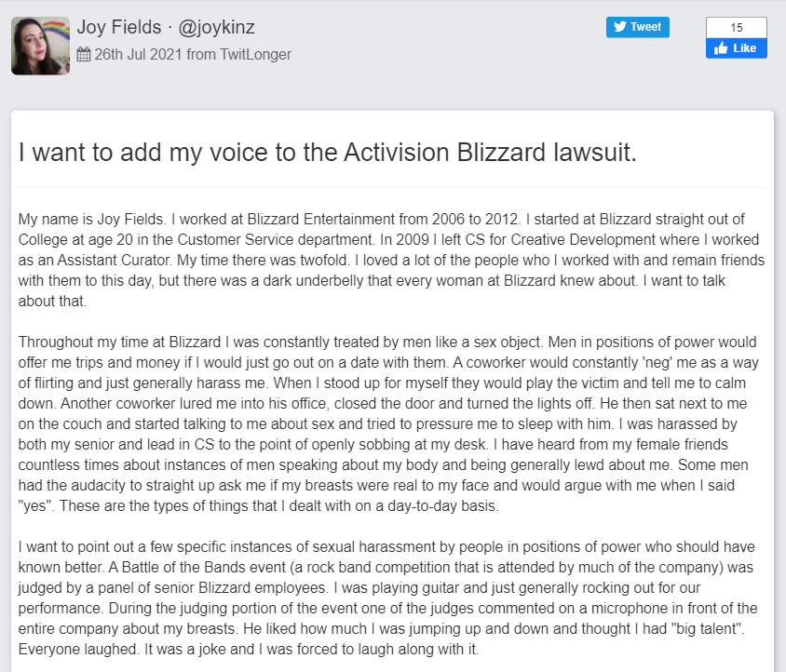Click the TwitLonger source text

[x=256, y=54]
